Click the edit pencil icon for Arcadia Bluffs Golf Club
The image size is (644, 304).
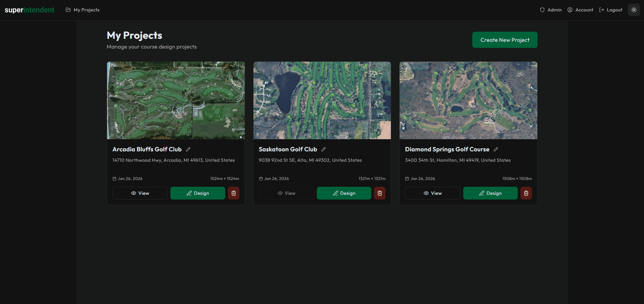pos(188,149)
